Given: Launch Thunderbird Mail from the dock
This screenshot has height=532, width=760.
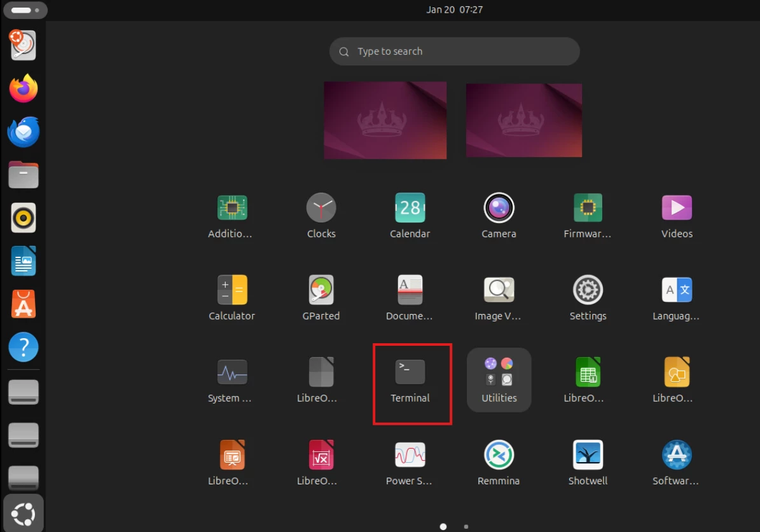Looking at the screenshot, I should (24, 132).
